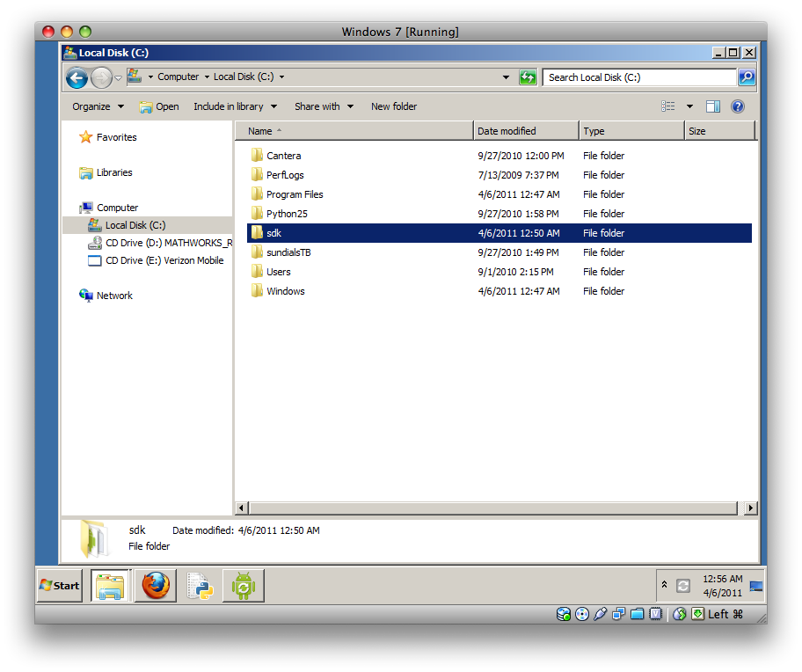
Task: Click New folder button
Action: 394,106
